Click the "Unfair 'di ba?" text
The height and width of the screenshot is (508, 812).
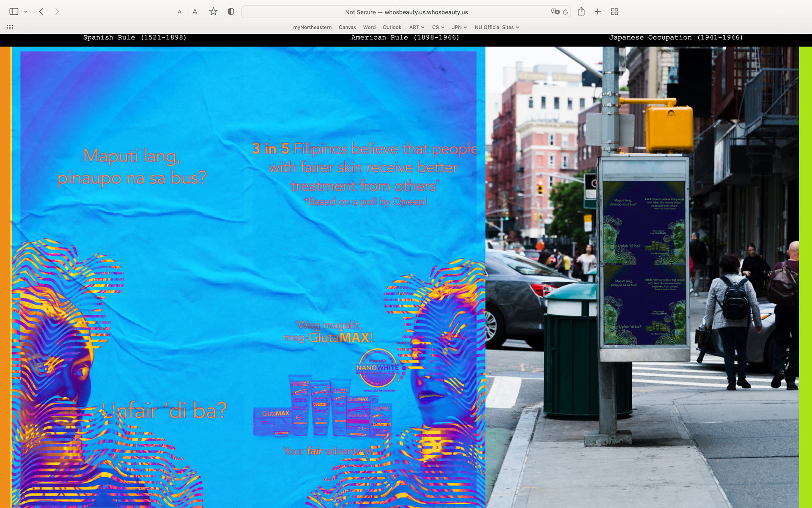click(x=164, y=410)
